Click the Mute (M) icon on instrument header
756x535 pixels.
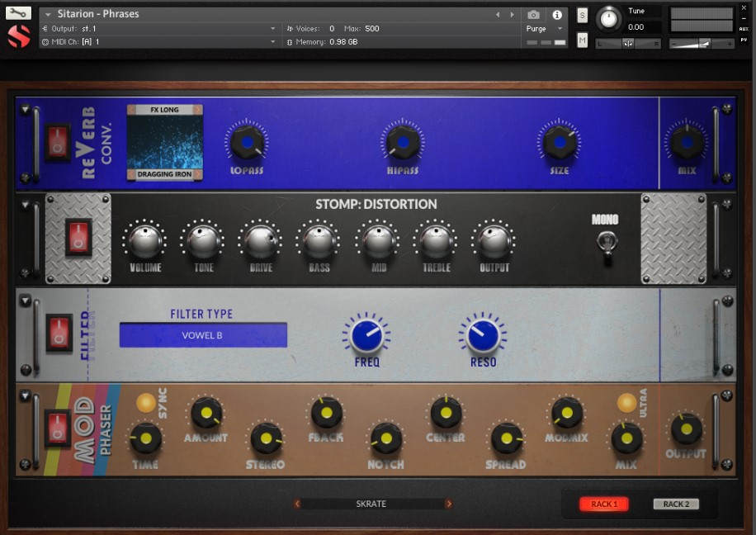click(581, 39)
